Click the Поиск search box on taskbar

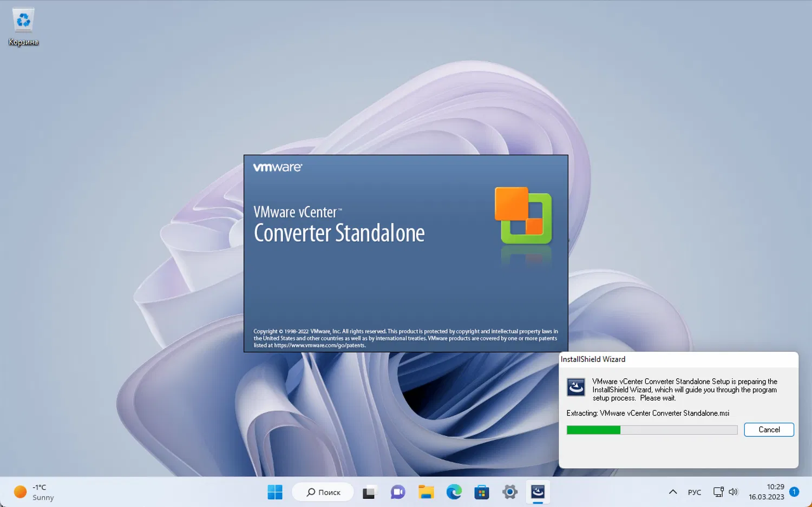point(323,492)
